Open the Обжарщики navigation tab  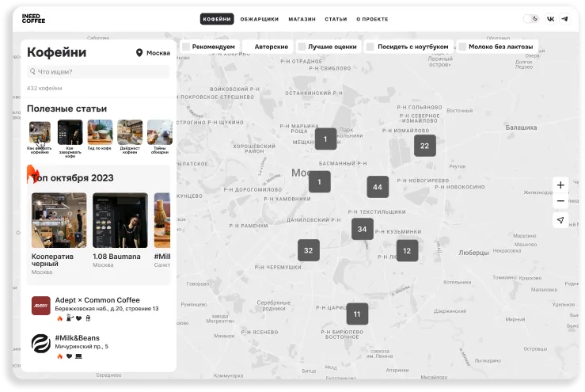pyautogui.click(x=260, y=19)
